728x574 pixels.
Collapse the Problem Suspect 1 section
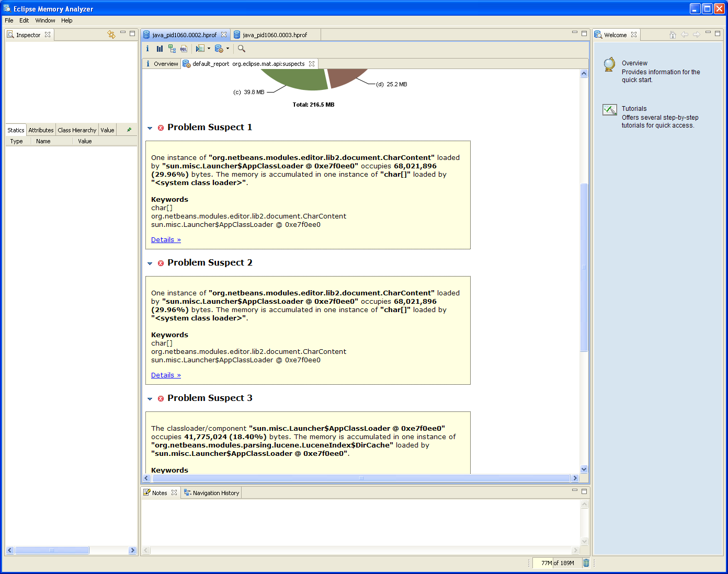150,128
